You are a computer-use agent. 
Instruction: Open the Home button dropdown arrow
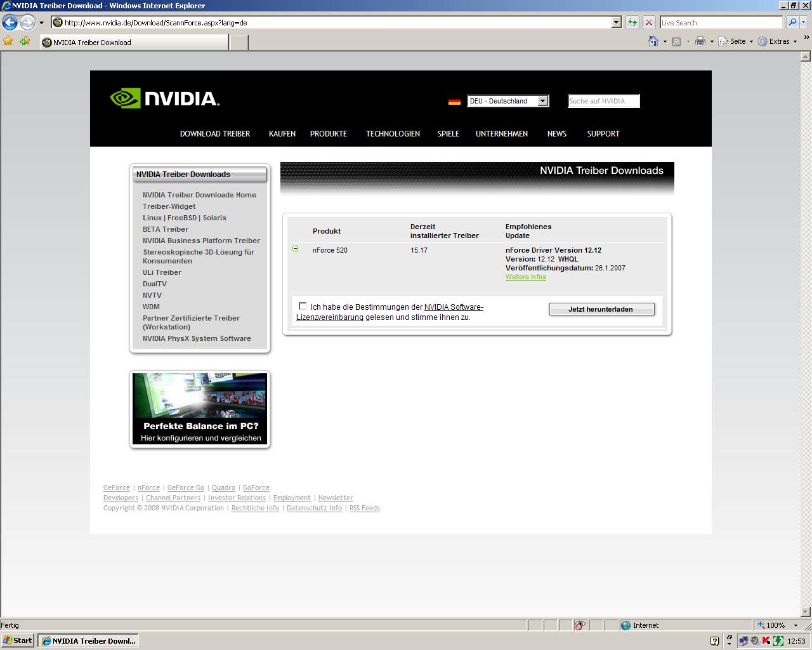pyautogui.click(x=664, y=42)
